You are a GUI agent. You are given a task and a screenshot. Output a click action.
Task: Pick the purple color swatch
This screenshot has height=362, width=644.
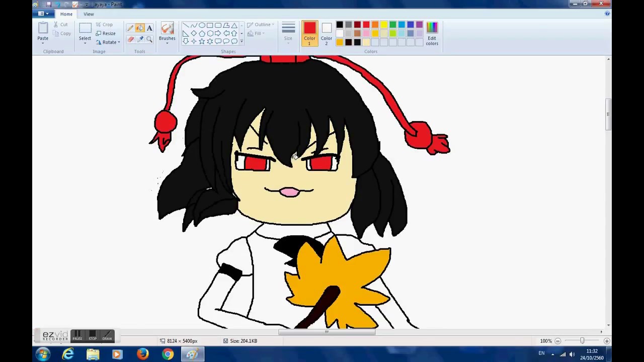point(420,25)
